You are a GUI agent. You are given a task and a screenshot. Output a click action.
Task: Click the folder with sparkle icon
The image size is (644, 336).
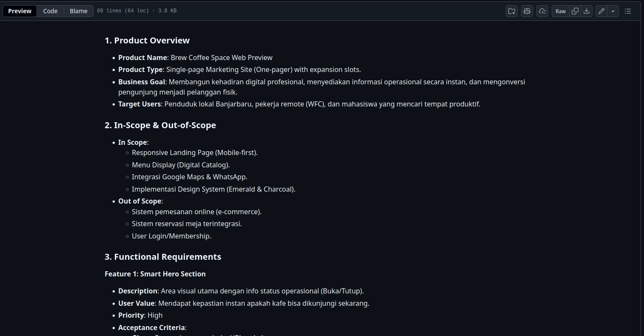click(x=512, y=11)
